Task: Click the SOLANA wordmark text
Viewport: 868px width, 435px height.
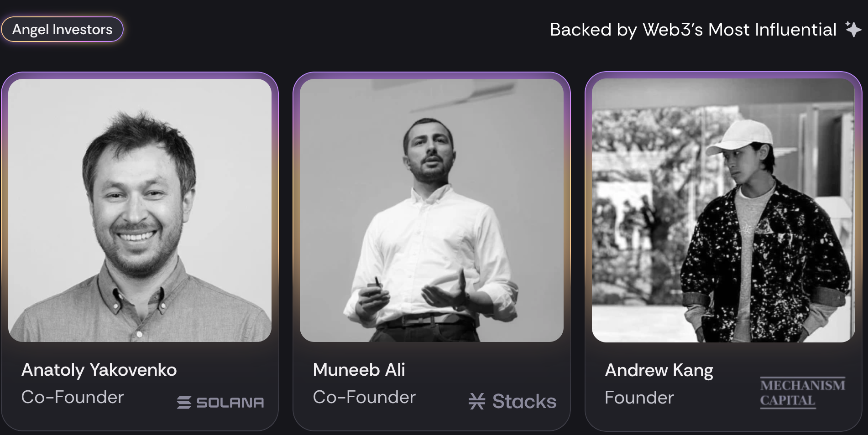Action: point(230,403)
